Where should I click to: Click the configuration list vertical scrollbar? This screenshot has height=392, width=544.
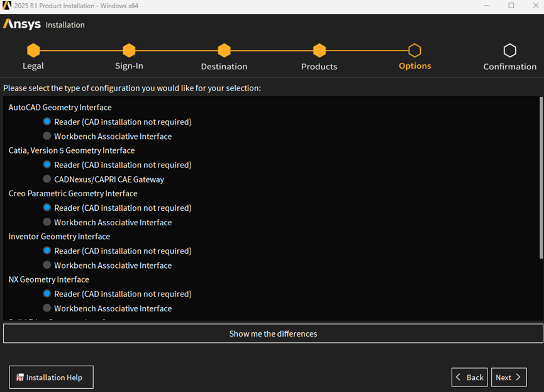coord(541,178)
